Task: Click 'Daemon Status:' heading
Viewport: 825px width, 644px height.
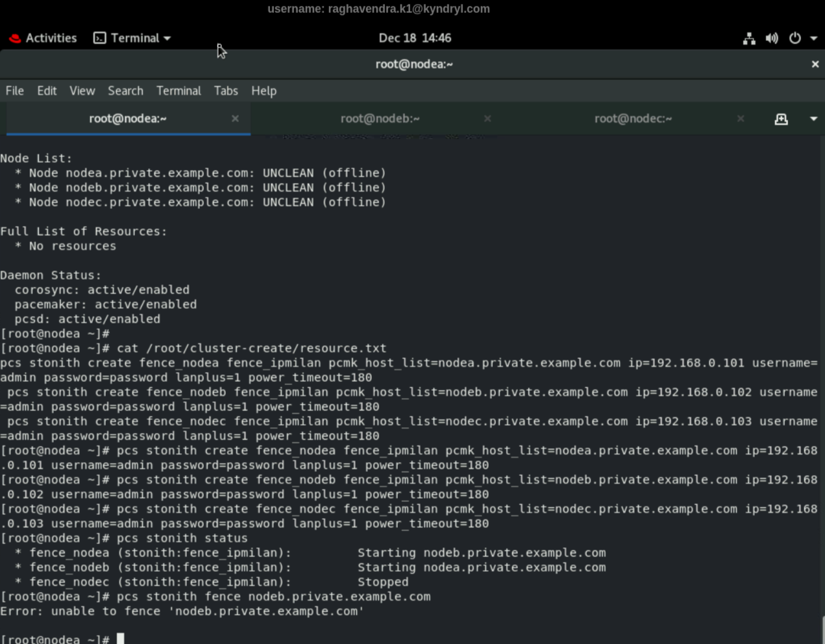Action: pyautogui.click(x=51, y=275)
